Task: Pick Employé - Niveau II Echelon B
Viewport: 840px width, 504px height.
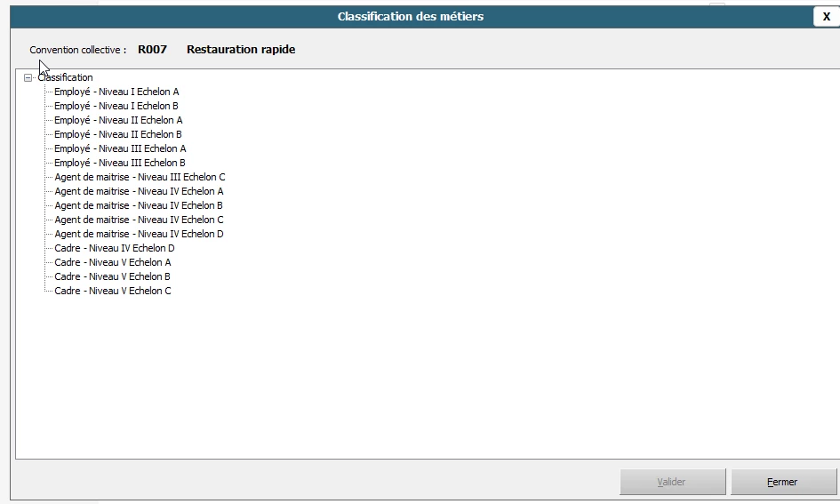Action: 118,134
